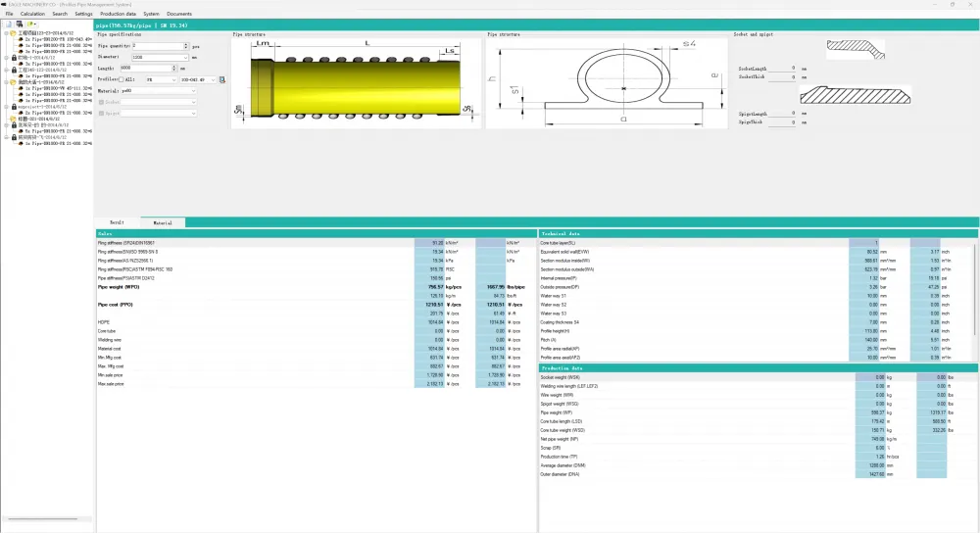Screen dimensions: 980x533
Task: Click the new document toolbar icon
Action: click(x=9, y=24)
